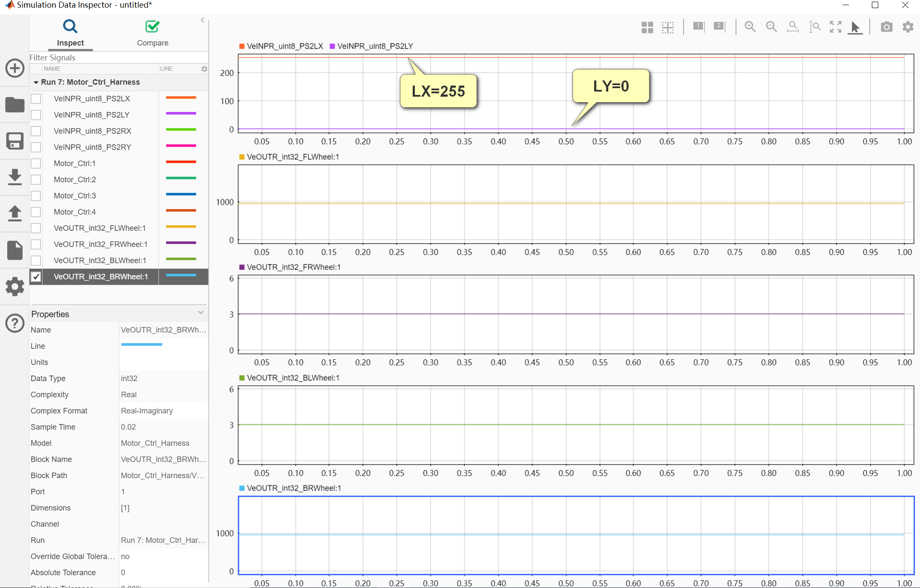Collapse Run 7: Motor_Ctrl_Harness tree
Image resolution: width=920 pixels, height=588 pixels.
(x=36, y=82)
